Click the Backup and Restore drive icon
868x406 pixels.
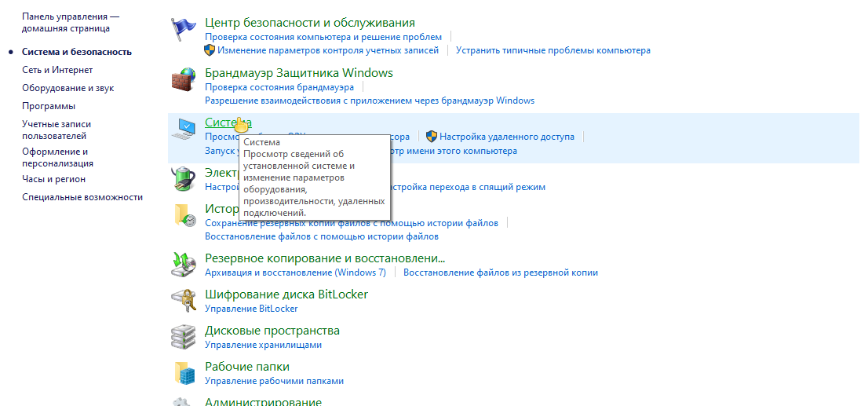(x=183, y=265)
